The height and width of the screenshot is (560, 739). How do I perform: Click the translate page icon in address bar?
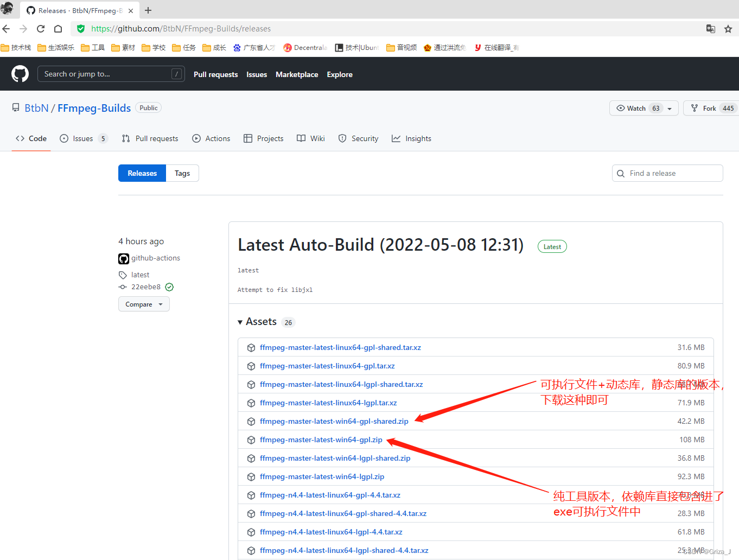pos(711,29)
